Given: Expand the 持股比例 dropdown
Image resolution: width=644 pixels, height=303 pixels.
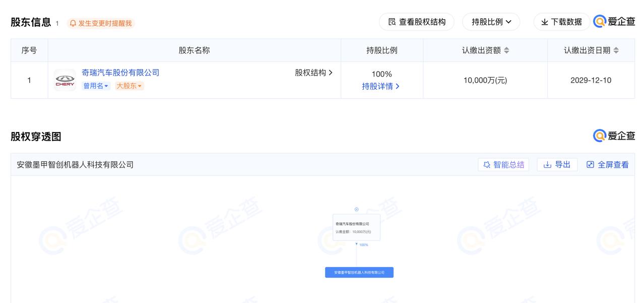Looking at the screenshot, I should 491,22.
